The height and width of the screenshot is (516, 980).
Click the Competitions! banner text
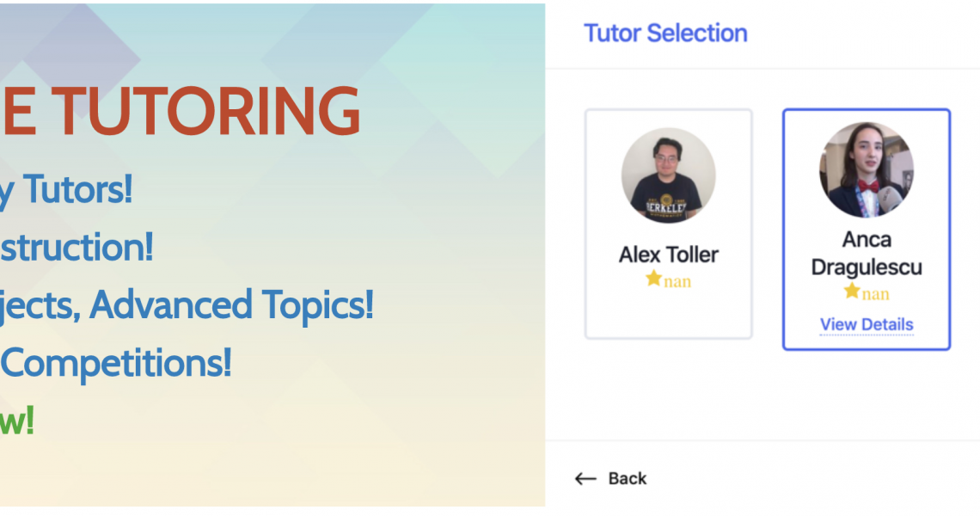point(116,363)
